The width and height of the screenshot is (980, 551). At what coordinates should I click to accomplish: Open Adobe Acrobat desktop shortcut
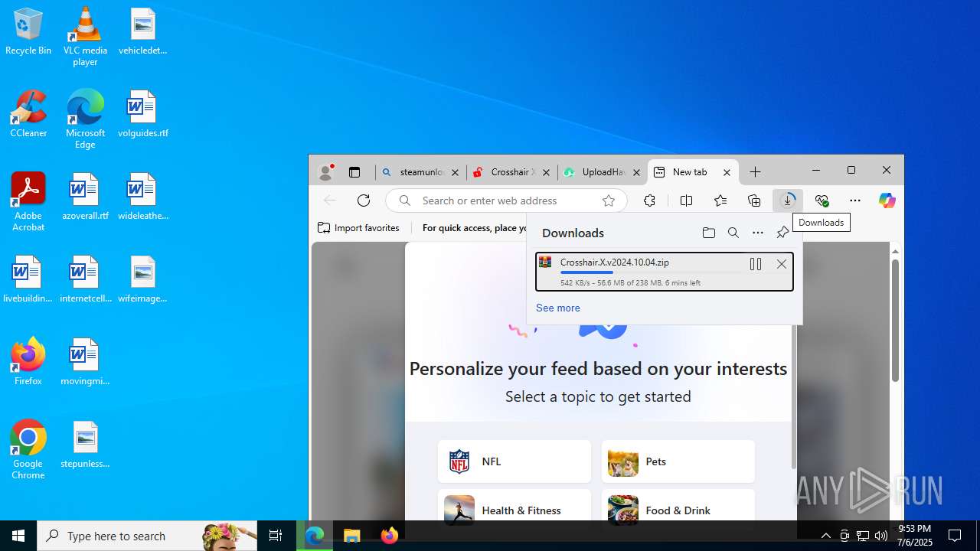(28, 202)
